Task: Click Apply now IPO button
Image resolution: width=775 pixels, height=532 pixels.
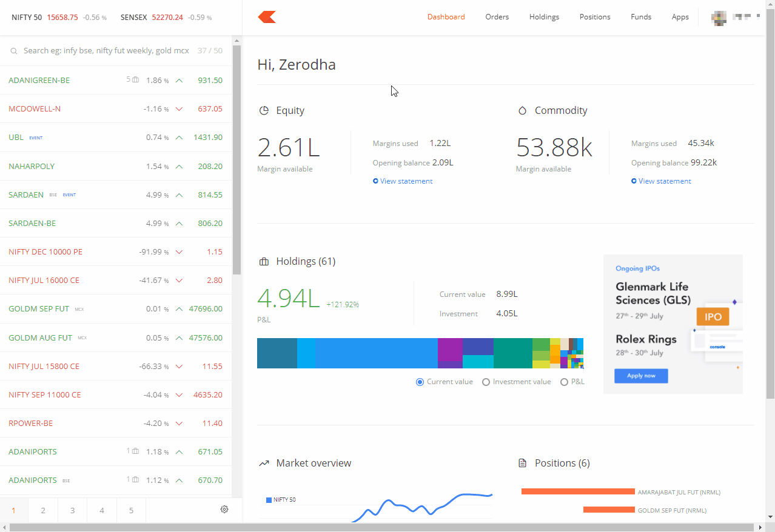Action: tap(641, 376)
